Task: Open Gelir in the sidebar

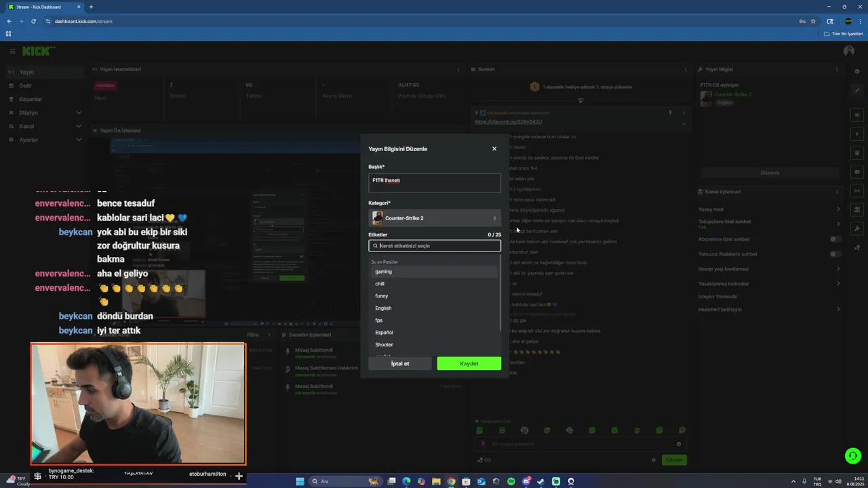Action: click(44, 85)
